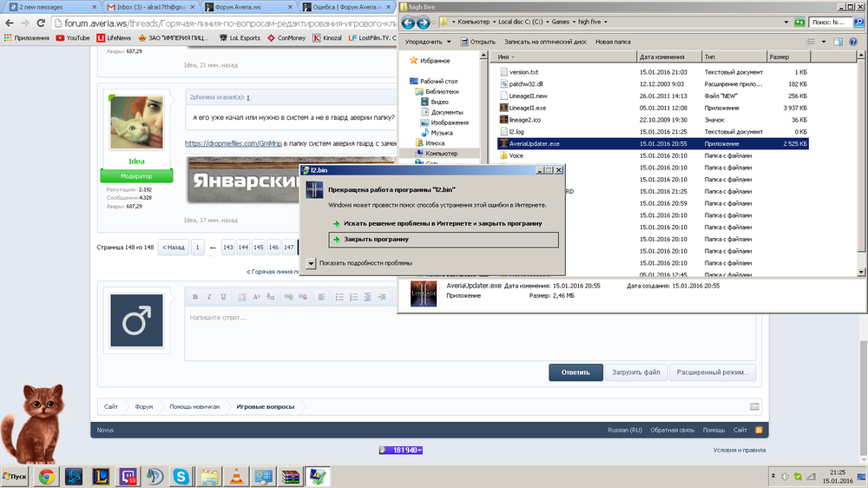Click the 'Ответить' reply button
Screen dimensions: 868x488
click(575, 372)
